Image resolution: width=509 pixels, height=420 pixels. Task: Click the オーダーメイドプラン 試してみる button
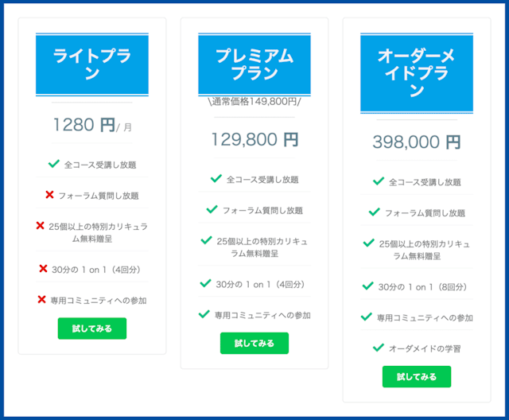point(417,376)
